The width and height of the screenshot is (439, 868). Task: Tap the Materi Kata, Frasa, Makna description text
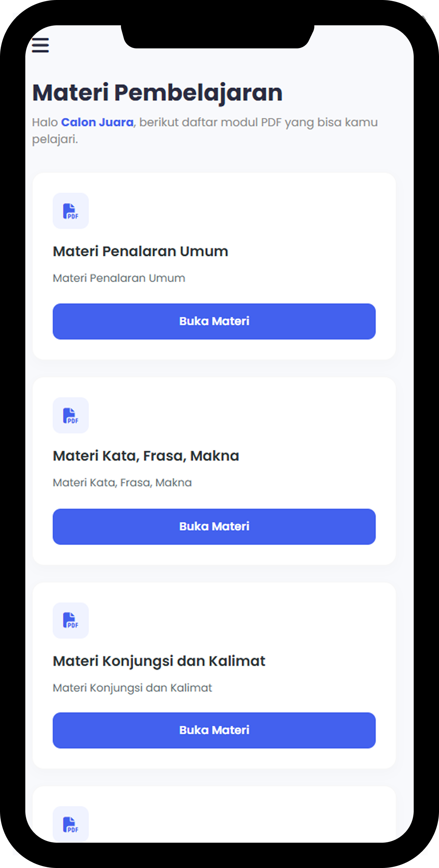click(x=122, y=482)
